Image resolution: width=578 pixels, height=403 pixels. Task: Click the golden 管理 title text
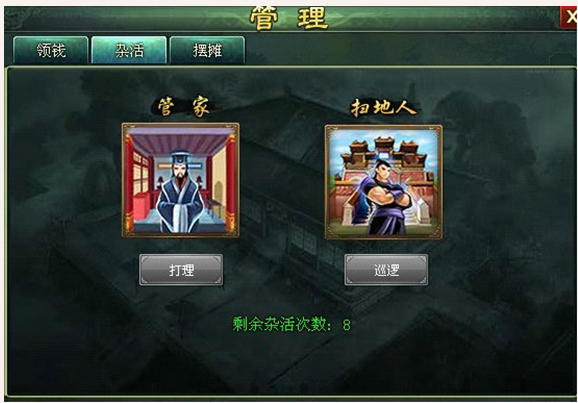(289, 18)
